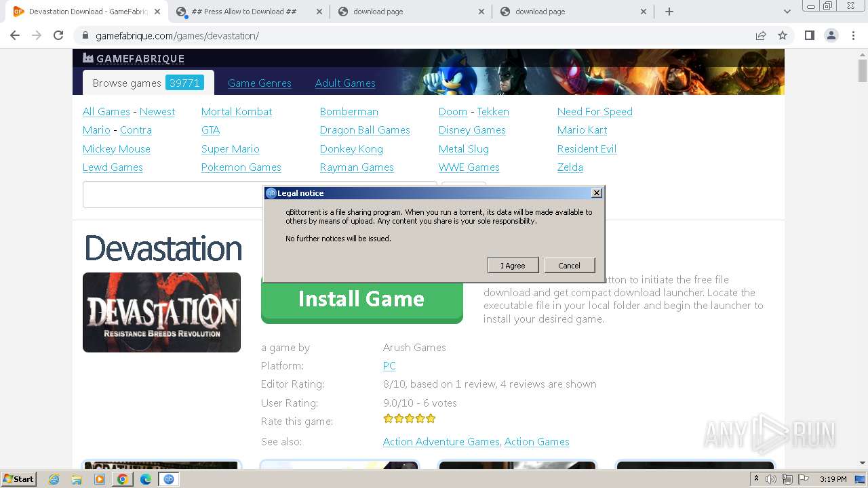Open Rayman Games link
The image size is (868, 488).
tap(357, 167)
